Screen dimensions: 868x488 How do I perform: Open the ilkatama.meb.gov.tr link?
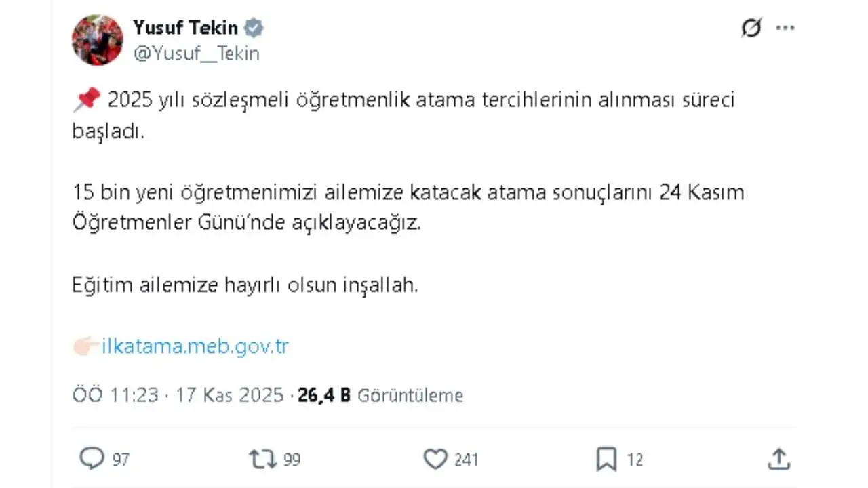pyautogui.click(x=195, y=346)
